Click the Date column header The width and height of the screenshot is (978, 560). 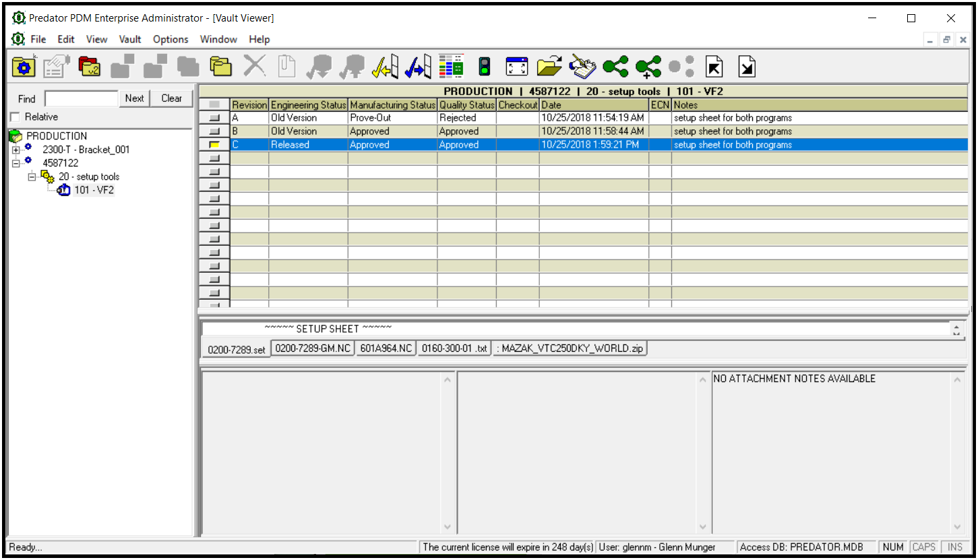point(594,105)
